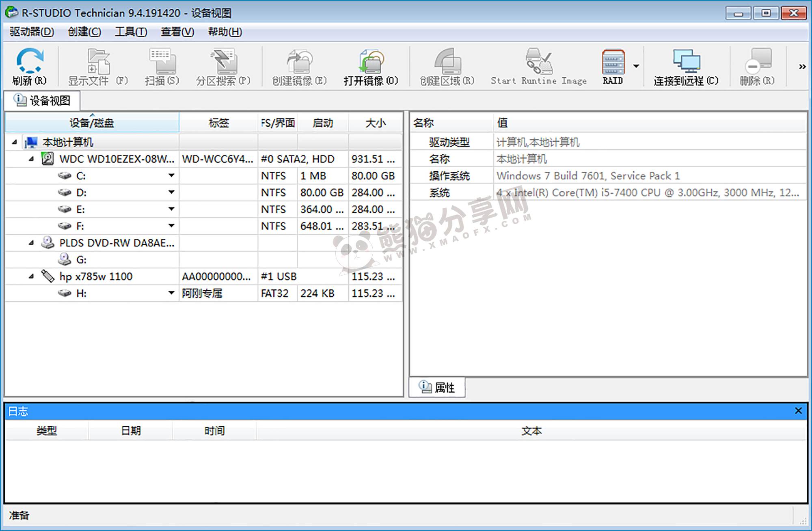
Task: Sort by the 大小 column header
Action: point(375,123)
